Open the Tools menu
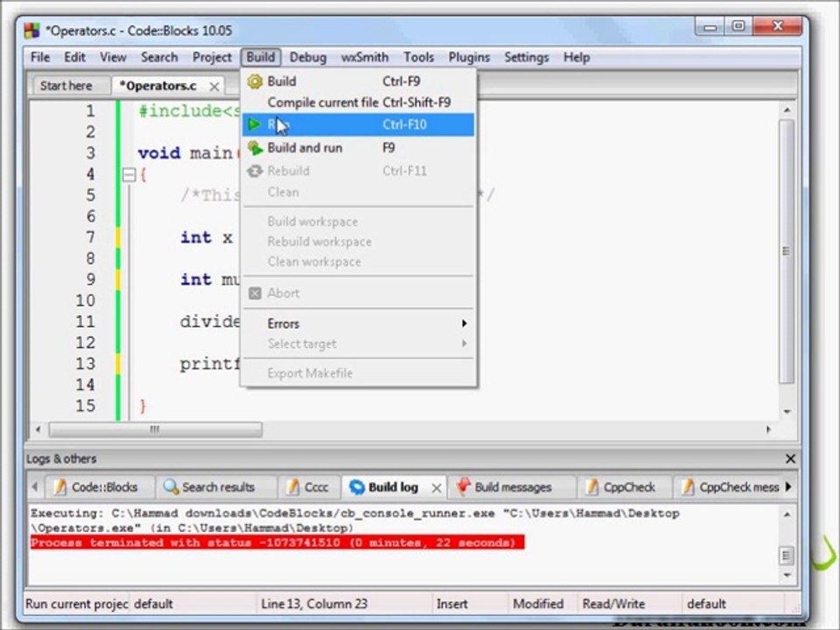The height and width of the screenshot is (630, 840). tap(418, 58)
